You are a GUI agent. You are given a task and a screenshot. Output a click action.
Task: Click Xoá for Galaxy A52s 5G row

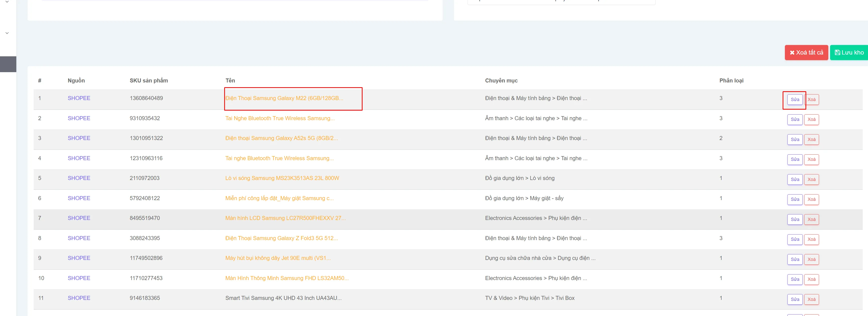(812, 139)
